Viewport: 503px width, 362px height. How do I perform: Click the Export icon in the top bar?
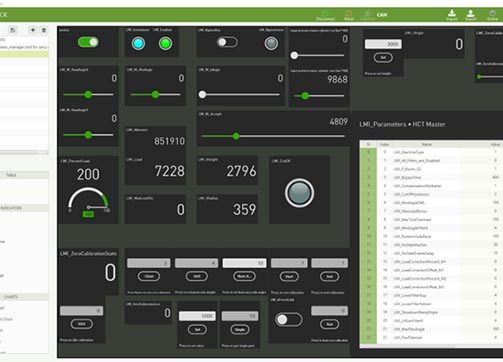click(x=470, y=15)
